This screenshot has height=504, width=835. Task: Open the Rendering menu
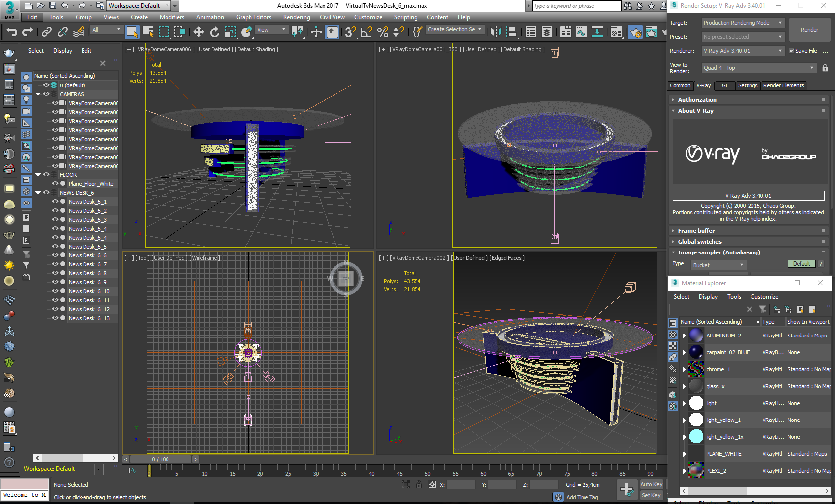coord(296,17)
